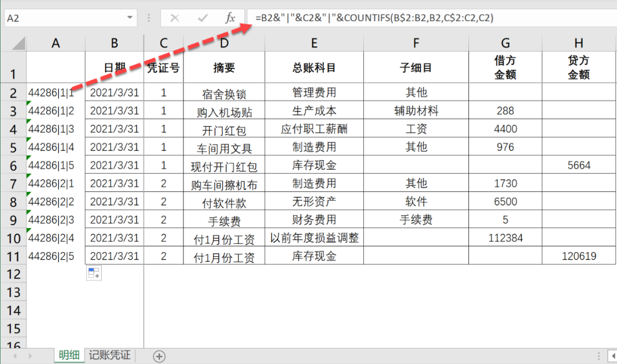617x364 pixels.
Task: Click the credit amount 120619 cell
Action: (x=578, y=256)
